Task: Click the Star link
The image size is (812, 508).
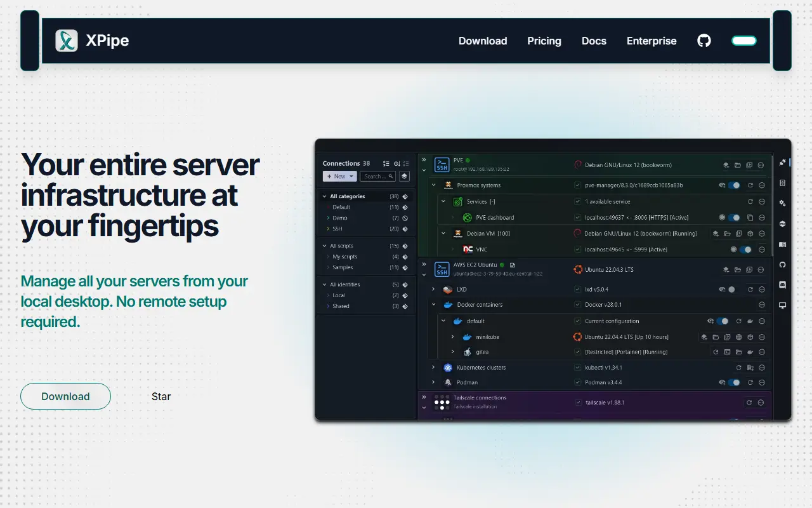Action: pos(161,396)
